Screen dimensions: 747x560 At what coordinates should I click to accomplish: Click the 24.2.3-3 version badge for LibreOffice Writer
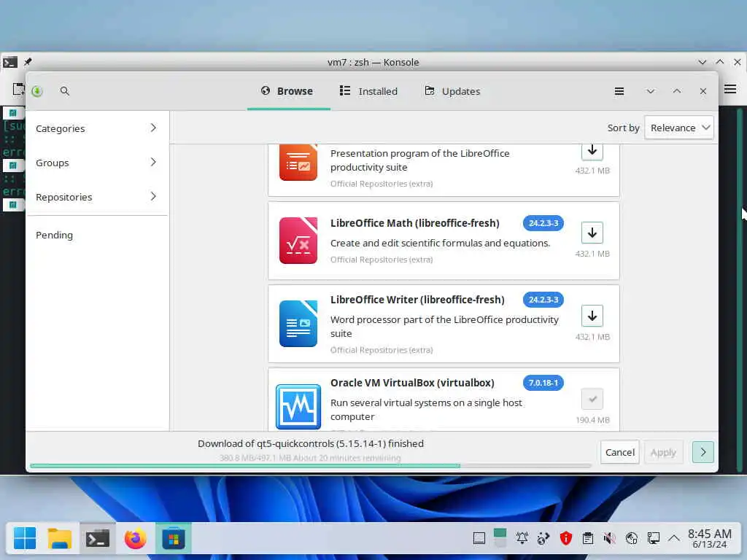(x=543, y=300)
